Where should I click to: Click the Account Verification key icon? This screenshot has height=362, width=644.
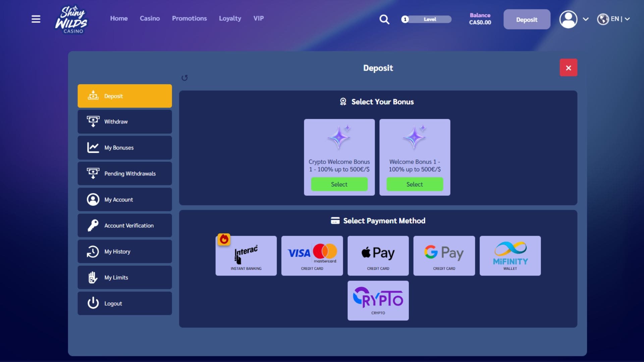coord(93,225)
